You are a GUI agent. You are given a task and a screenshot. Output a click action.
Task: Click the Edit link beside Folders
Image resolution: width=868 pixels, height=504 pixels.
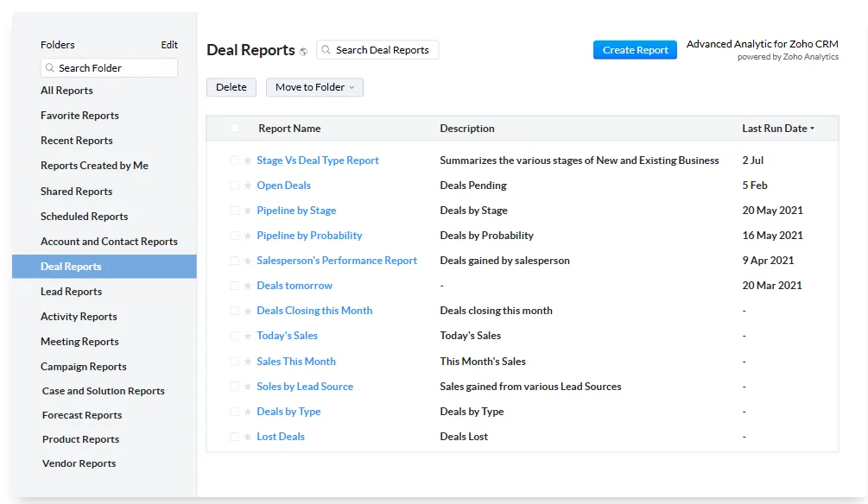tap(168, 45)
